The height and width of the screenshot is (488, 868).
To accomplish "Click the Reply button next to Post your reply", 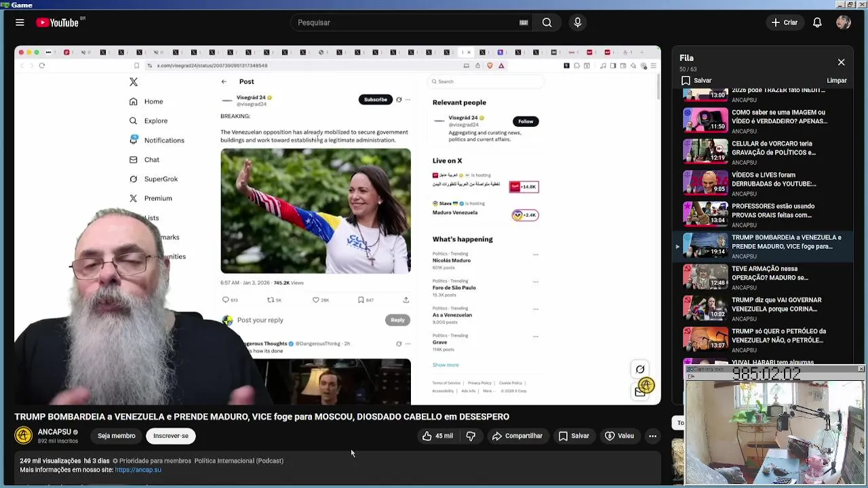I will pyautogui.click(x=397, y=320).
